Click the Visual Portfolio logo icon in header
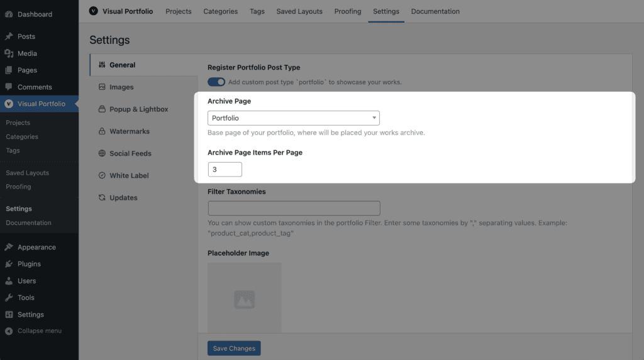The width and height of the screenshot is (644, 360). pos(94,11)
